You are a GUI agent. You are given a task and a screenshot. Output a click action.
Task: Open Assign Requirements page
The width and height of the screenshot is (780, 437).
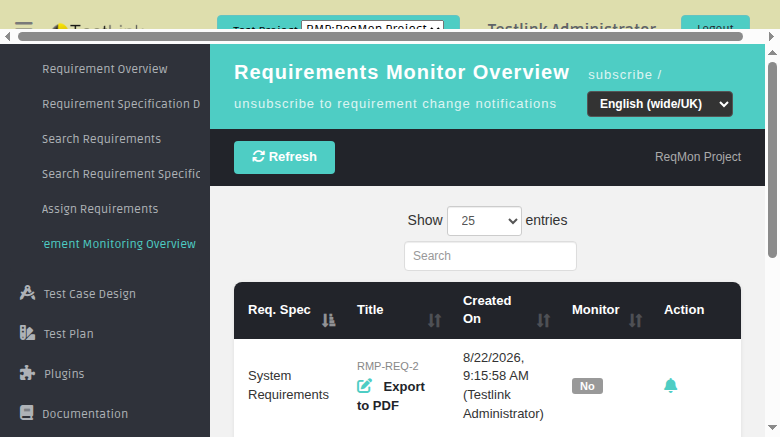pyautogui.click(x=100, y=209)
